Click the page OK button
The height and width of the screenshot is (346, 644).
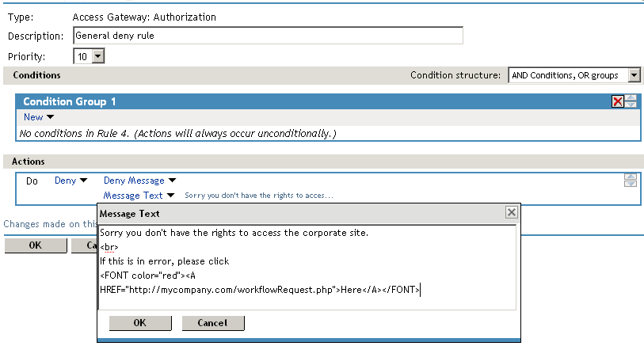tap(35, 245)
